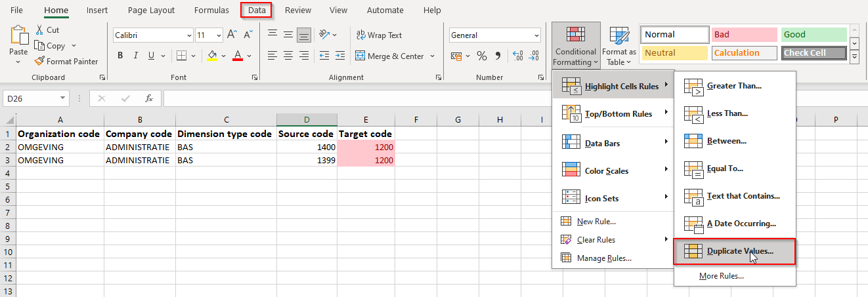Click the Name Box showing D26
The image size is (868, 297).
click(x=30, y=98)
